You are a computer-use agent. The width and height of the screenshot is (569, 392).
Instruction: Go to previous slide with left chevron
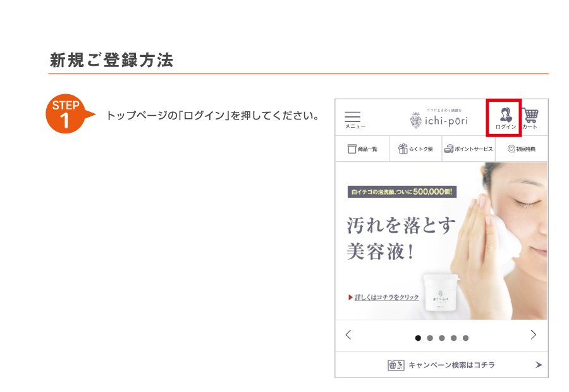tap(348, 334)
